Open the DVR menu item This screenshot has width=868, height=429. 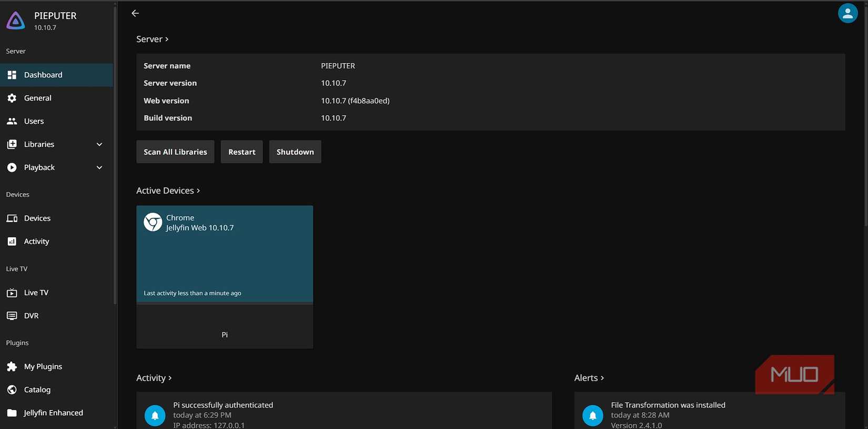(x=56, y=316)
